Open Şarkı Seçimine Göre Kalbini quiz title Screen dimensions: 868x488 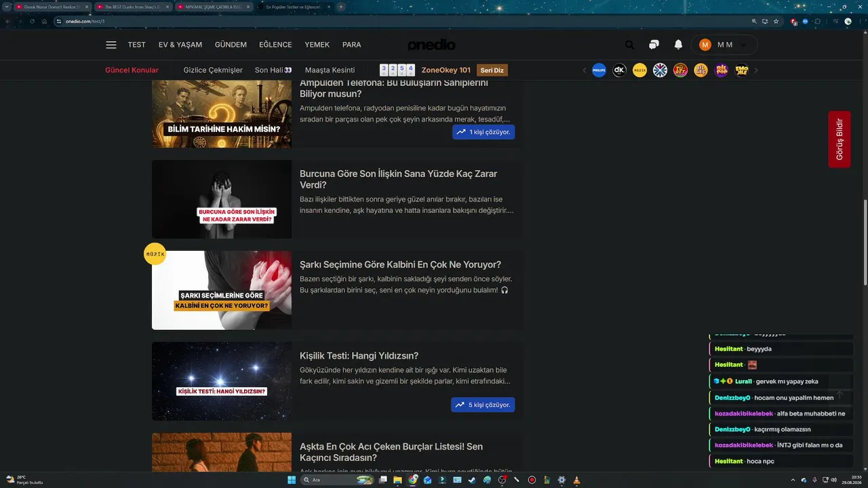(x=400, y=264)
